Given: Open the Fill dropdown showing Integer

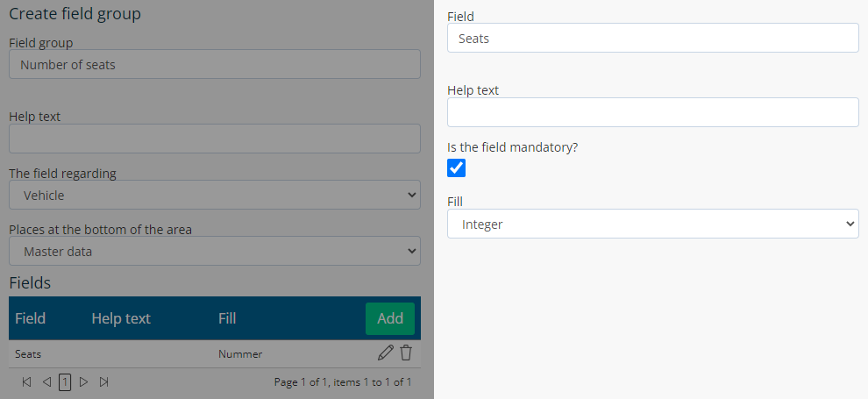Looking at the screenshot, I should [x=653, y=224].
